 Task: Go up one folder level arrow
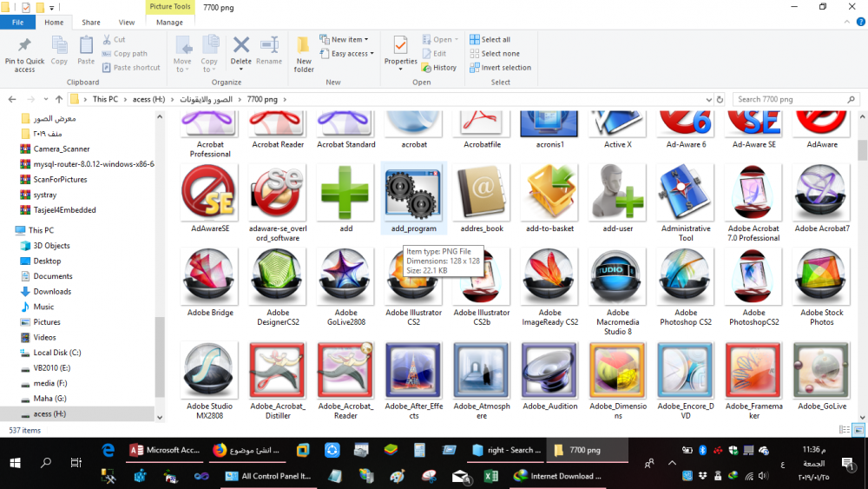click(x=59, y=100)
